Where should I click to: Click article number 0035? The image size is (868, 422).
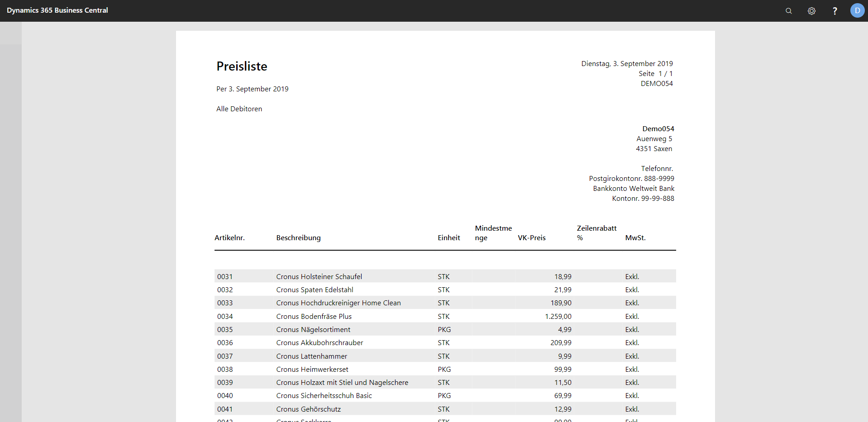point(225,330)
